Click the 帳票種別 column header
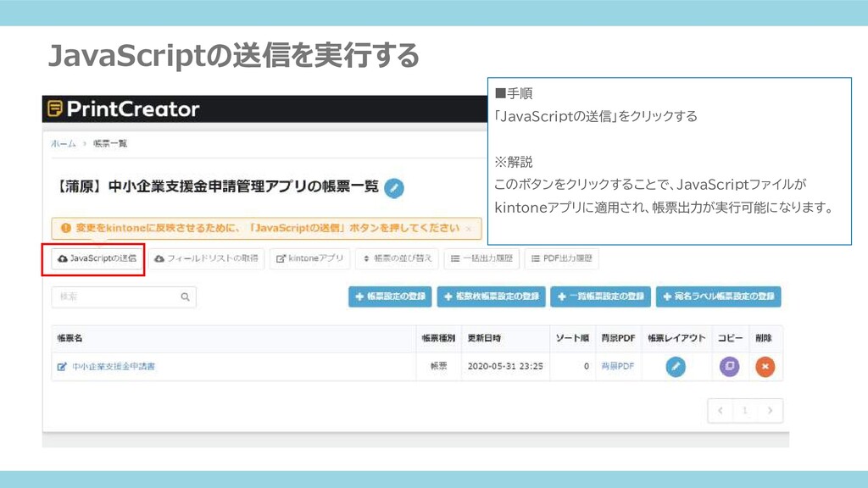The height and width of the screenshot is (488, 868). [438, 338]
